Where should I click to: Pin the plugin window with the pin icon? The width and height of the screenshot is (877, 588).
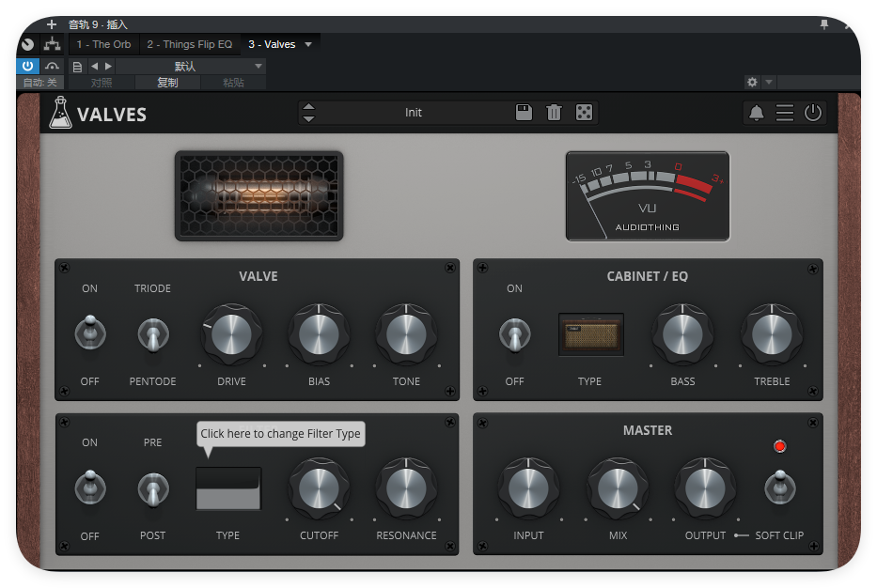point(823,24)
